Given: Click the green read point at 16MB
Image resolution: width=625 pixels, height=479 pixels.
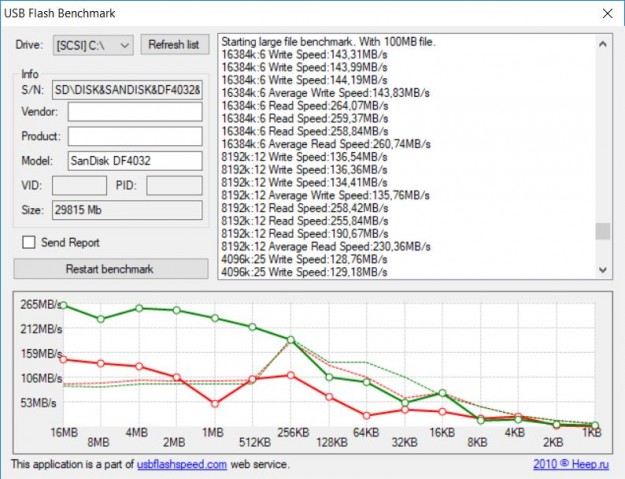Looking at the screenshot, I should [63, 305].
